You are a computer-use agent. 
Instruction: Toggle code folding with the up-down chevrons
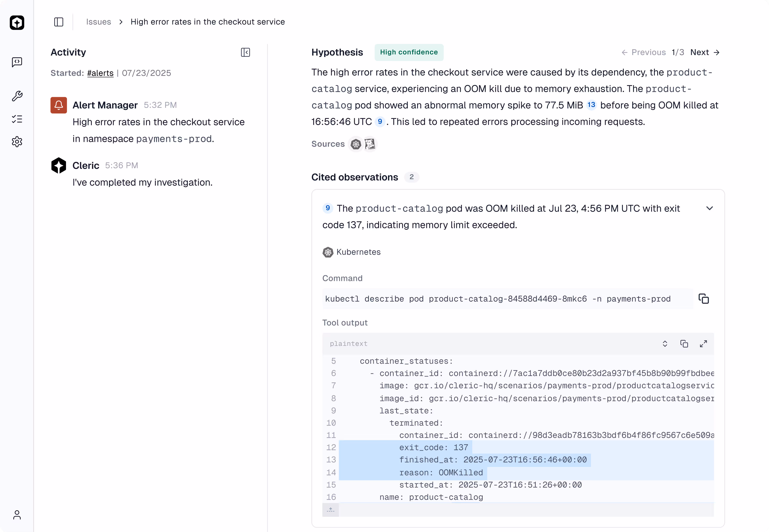pyautogui.click(x=665, y=343)
